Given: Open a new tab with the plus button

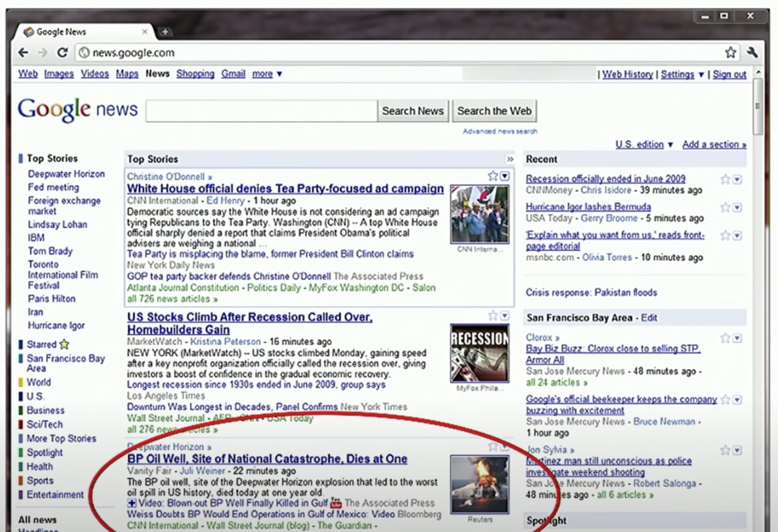Looking at the screenshot, I should click(x=165, y=32).
